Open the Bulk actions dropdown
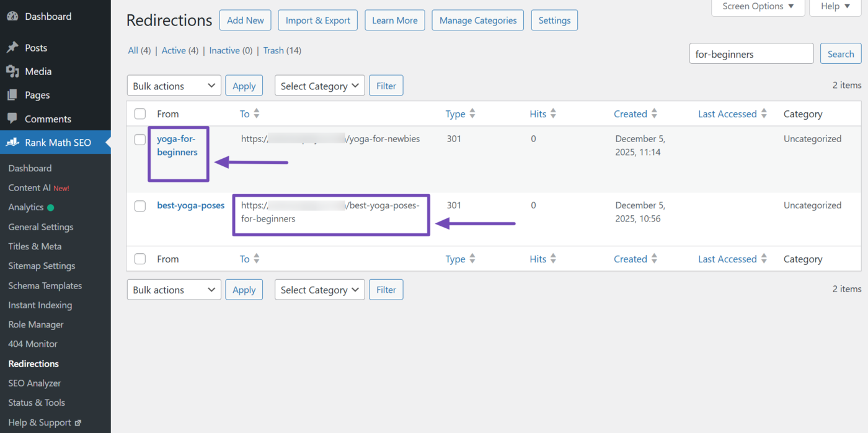Screen dimensions: 868x433 pyautogui.click(x=174, y=85)
